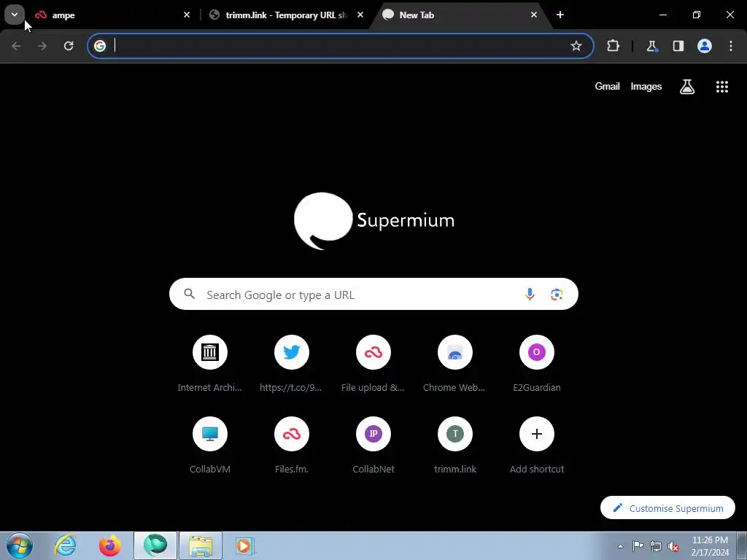Click the Search Google or type a URL box
The width and height of the screenshot is (747, 560).
click(x=373, y=295)
